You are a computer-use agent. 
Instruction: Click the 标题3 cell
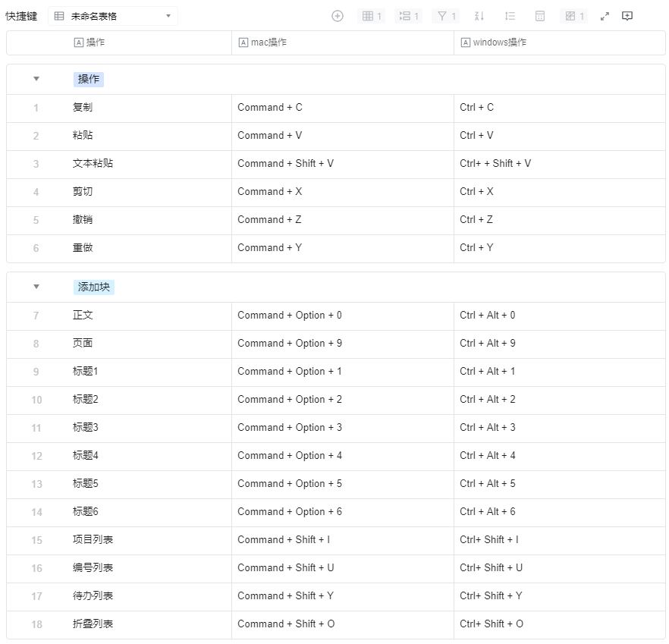coord(149,428)
